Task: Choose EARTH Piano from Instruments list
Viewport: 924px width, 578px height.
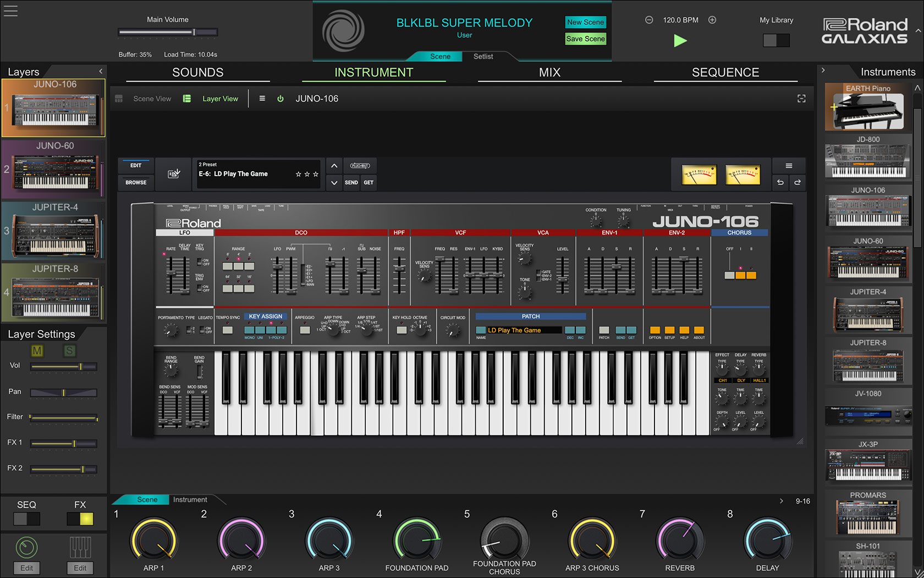Action: click(x=868, y=107)
